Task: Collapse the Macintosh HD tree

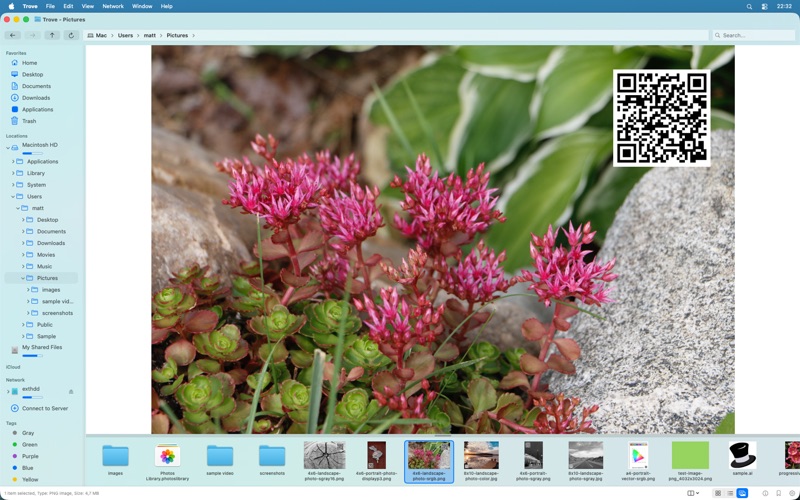Action: coord(8,148)
